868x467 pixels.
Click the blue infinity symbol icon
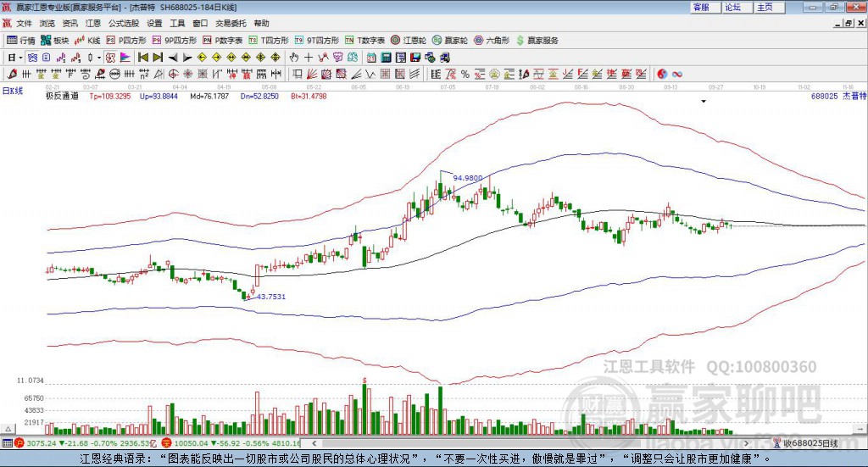point(677,74)
